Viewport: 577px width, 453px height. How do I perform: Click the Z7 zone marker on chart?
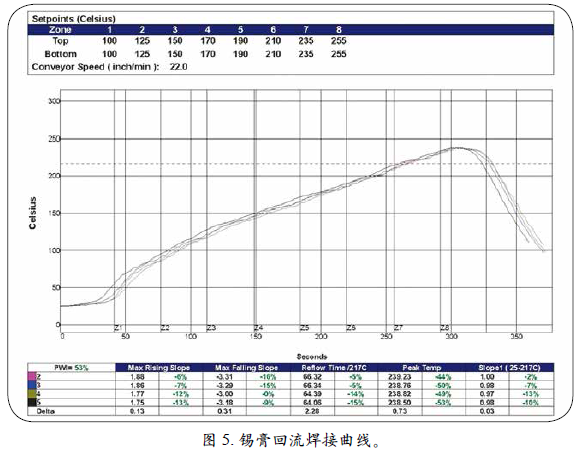pyautogui.click(x=398, y=328)
